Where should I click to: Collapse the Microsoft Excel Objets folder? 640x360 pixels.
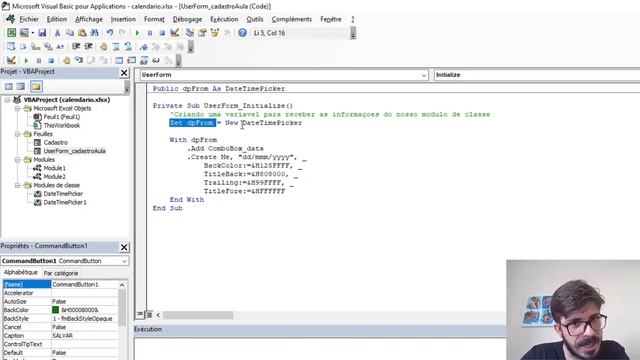(x=18, y=108)
